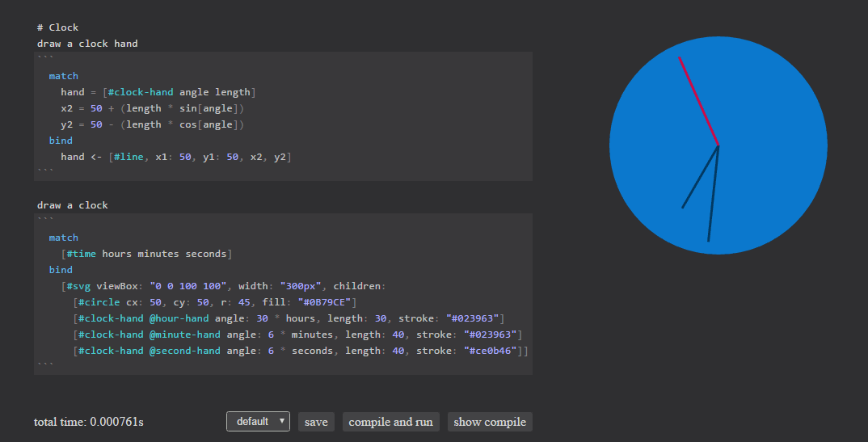The image size is (868, 442).
Task: Click the "total time" status text
Action: click(89, 422)
